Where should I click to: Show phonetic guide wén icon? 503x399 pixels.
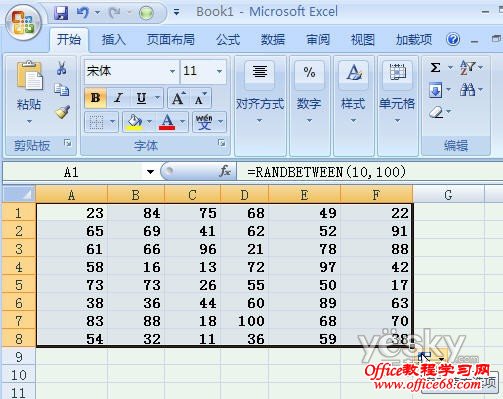tap(204, 122)
